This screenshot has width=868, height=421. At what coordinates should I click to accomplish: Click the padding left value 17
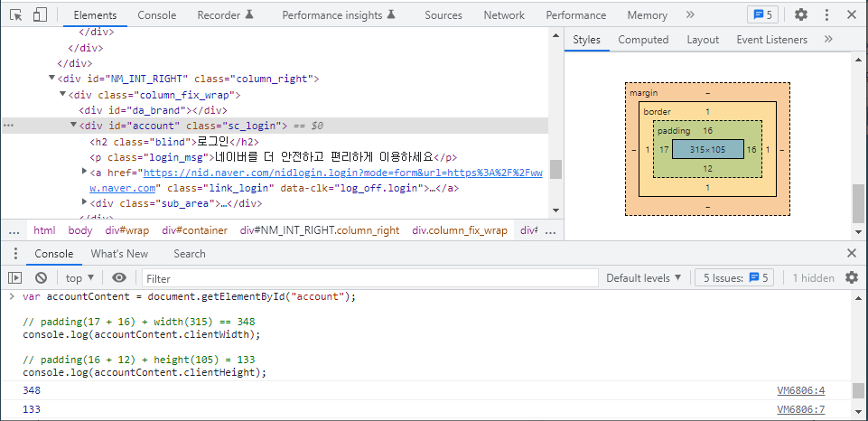pos(664,150)
